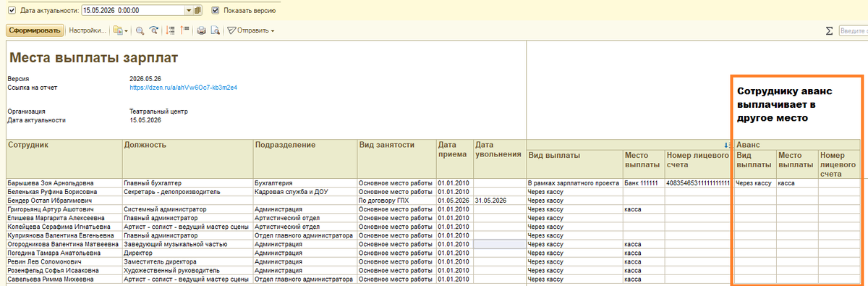Click the sum sigma icon
Viewport: 868px width, 286px height.
tap(829, 30)
